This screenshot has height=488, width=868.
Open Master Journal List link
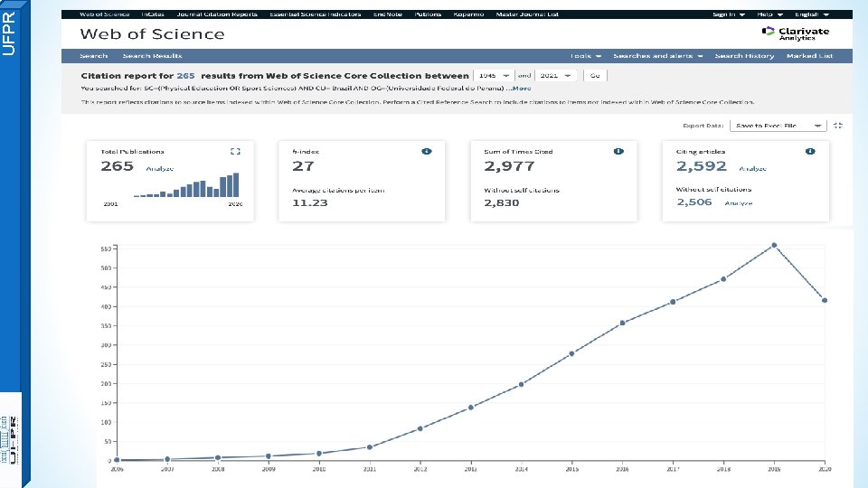(527, 14)
